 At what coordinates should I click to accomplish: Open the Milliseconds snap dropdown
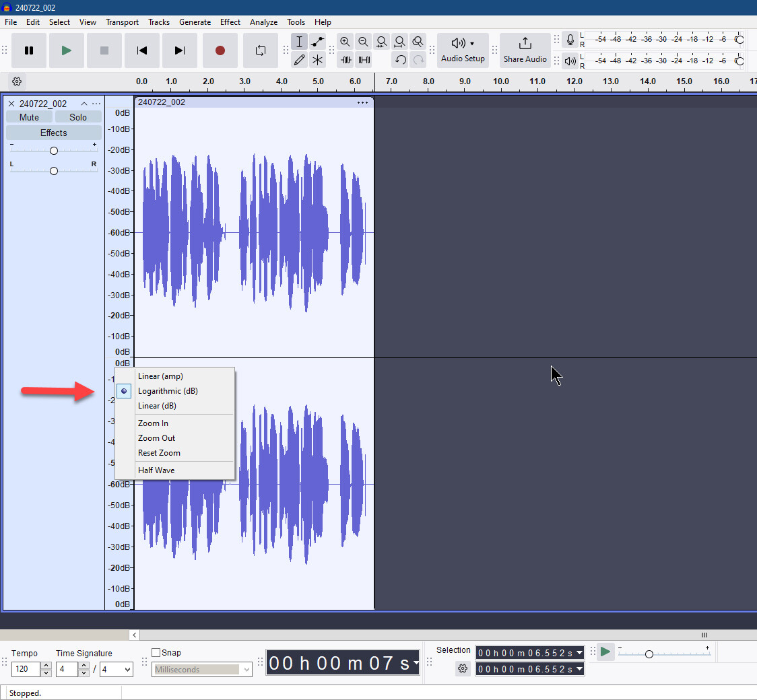(x=202, y=670)
